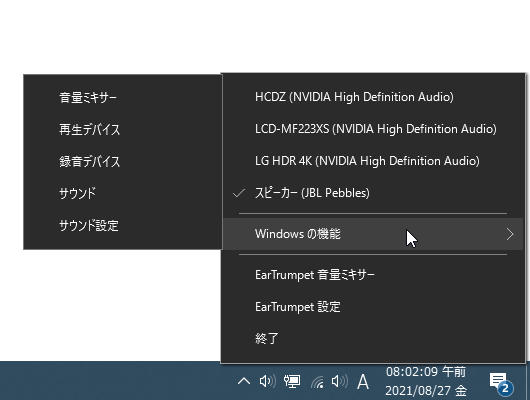This screenshot has width=530, height=400.
Task: Open 音量ミキサー from the Windows submenu
Action: coord(123,97)
